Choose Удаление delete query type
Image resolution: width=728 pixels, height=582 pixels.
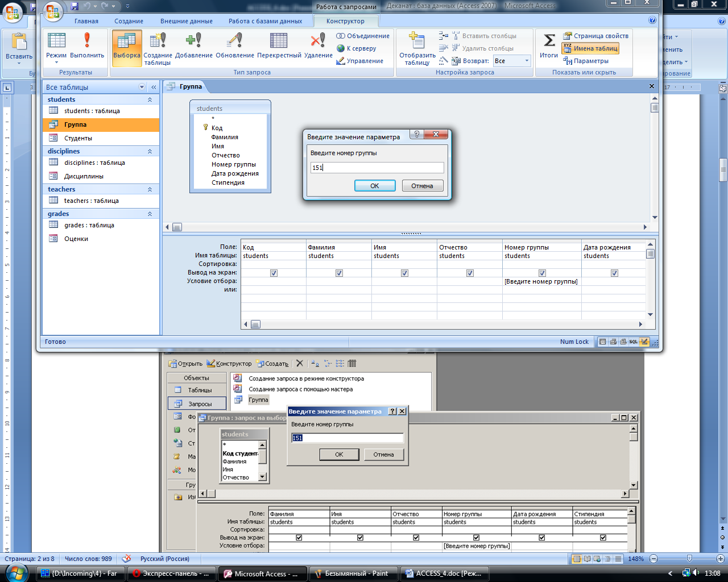pos(318,46)
